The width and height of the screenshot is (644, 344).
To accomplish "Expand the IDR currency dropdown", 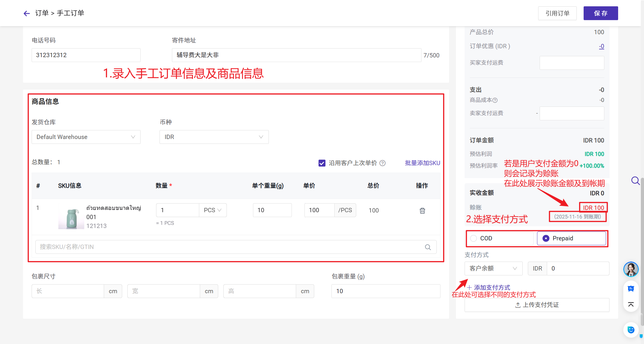I will tap(214, 137).
